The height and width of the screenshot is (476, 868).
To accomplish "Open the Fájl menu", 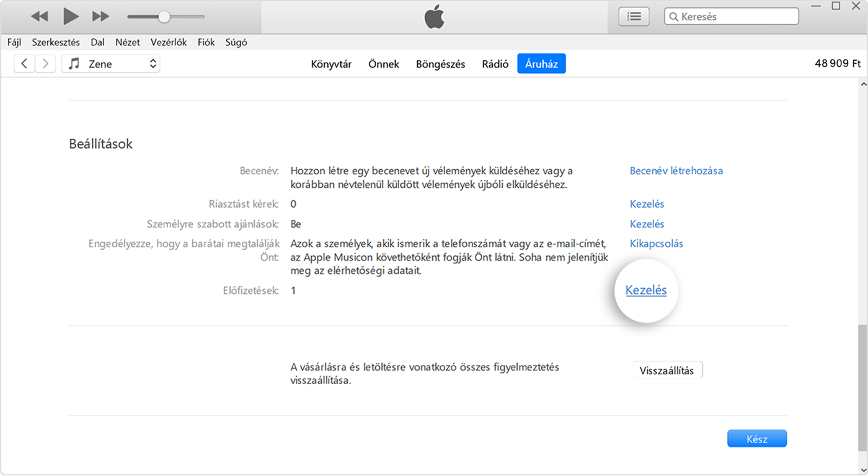I will [14, 42].
